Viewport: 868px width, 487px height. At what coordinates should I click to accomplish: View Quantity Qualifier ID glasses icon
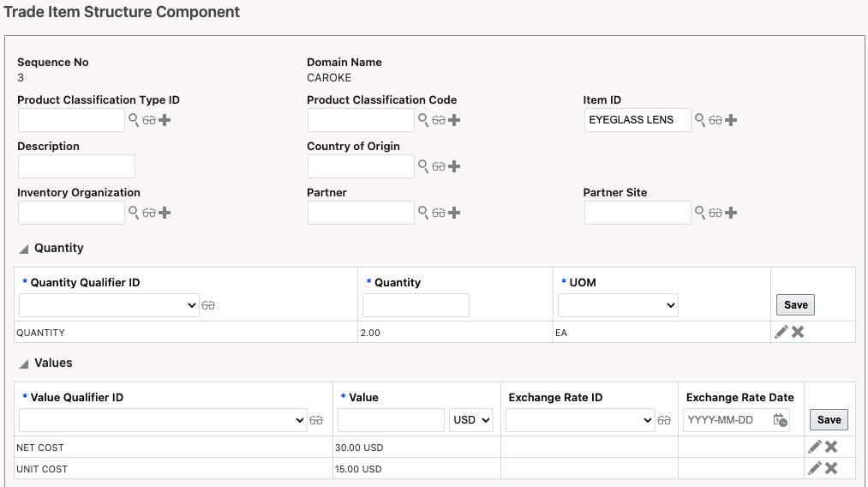tap(208, 305)
